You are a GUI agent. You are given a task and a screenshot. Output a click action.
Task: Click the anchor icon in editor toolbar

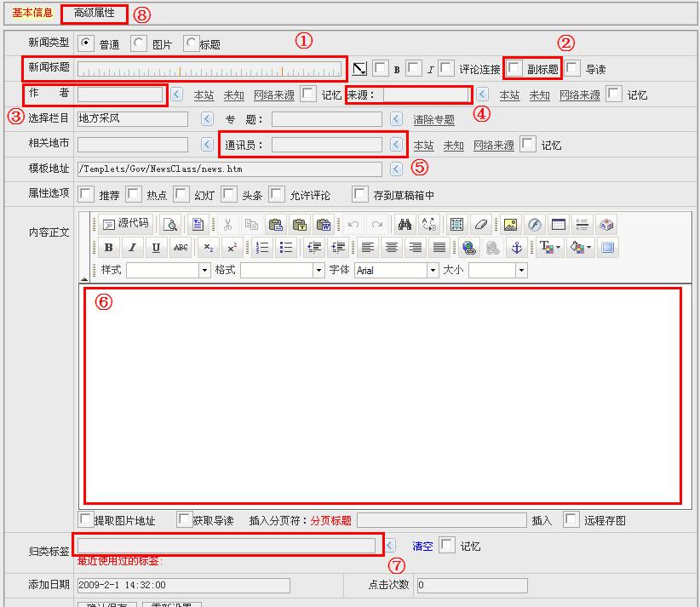515,248
